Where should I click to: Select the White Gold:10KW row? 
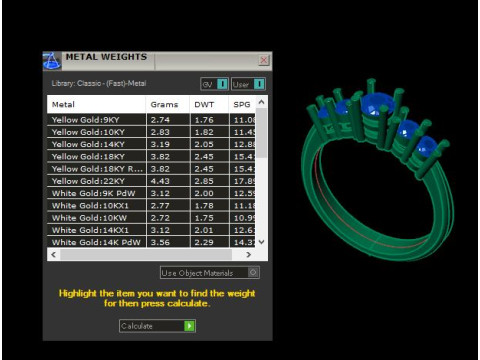152,218
